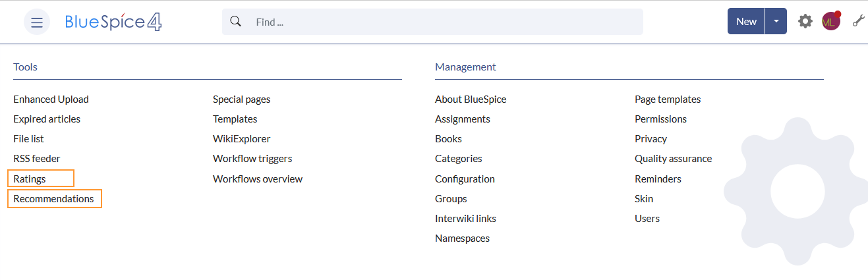Go to Enhanced Upload
Image resolution: width=868 pixels, height=280 pixels.
(x=51, y=99)
